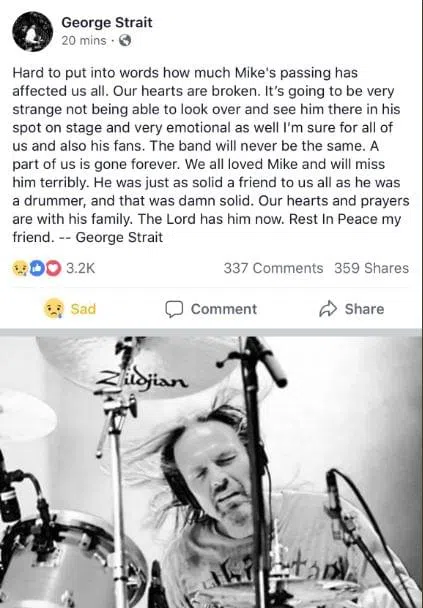Open the 337 Comments list
This screenshot has width=423, height=608.
point(273,268)
